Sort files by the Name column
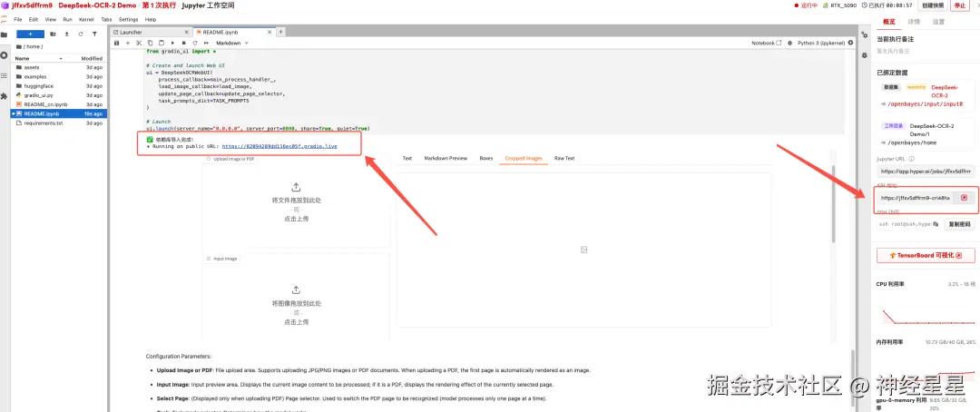The height and width of the screenshot is (412, 980). coord(37,58)
